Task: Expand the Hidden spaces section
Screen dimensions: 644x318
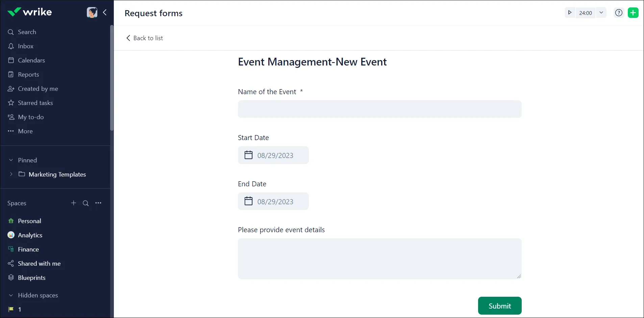Action: tap(11, 295)
